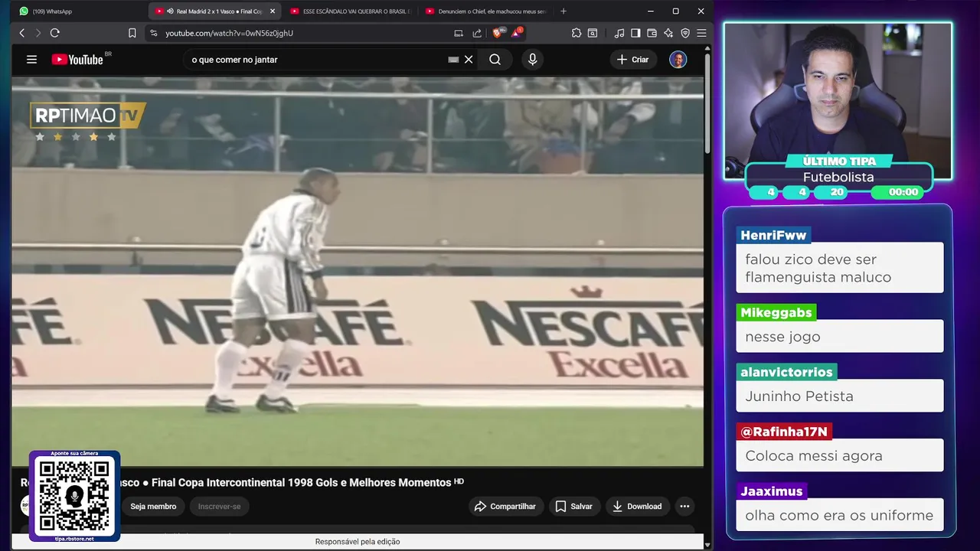Open the Brave VPN shield icon
The image size is (980, 551).
pos(685,33)
